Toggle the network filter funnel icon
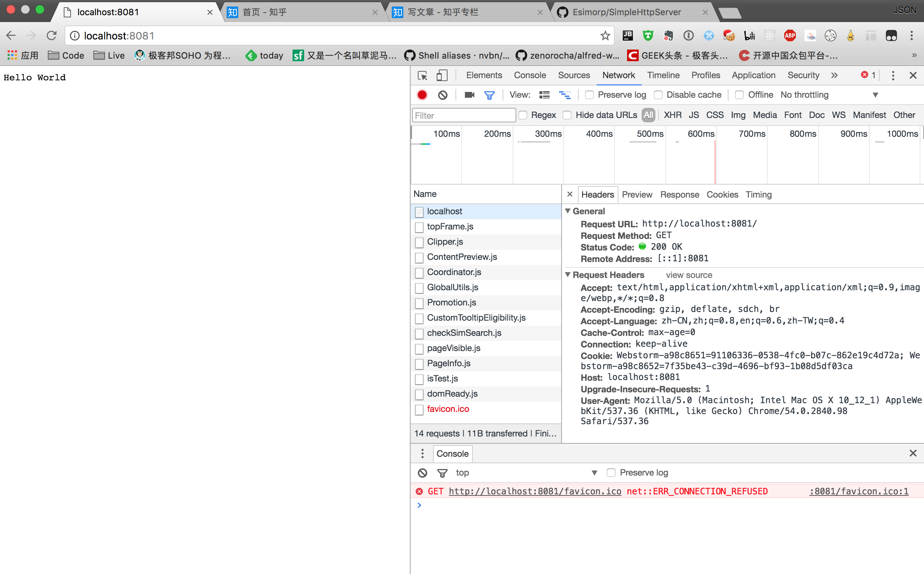The height and width of the screenshot is (574, 924). 489,95
